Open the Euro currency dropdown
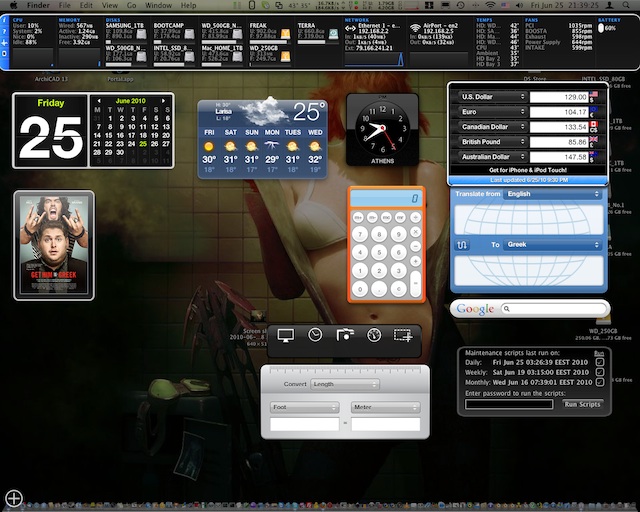Image resolution: width=640 pixels, height=512 pixels. (x=492, y=112)
